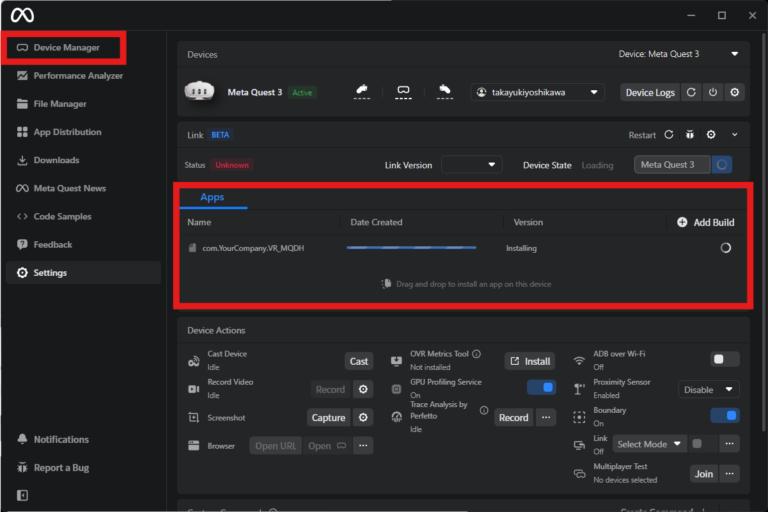
Task: Open the Link Select Mode dropdown
Action: pos(650,444)
